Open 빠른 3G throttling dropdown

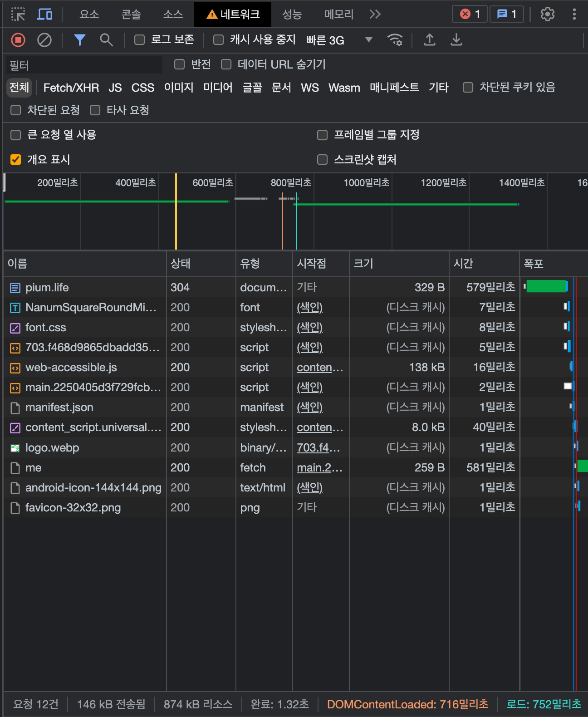click(339, 40)
